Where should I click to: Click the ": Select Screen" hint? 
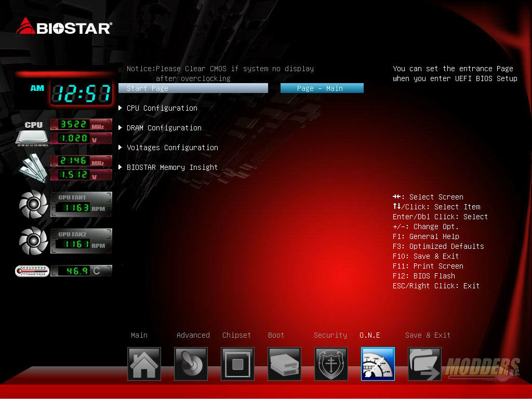click(x=428, y=197)
